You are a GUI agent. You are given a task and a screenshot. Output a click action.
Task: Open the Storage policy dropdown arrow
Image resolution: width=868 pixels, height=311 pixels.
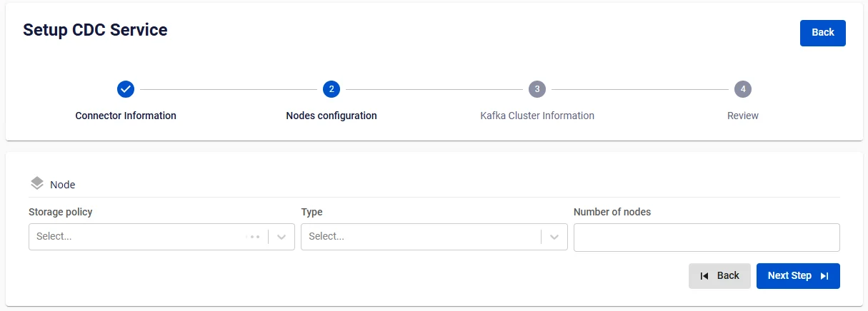click(x=281, y=237)
